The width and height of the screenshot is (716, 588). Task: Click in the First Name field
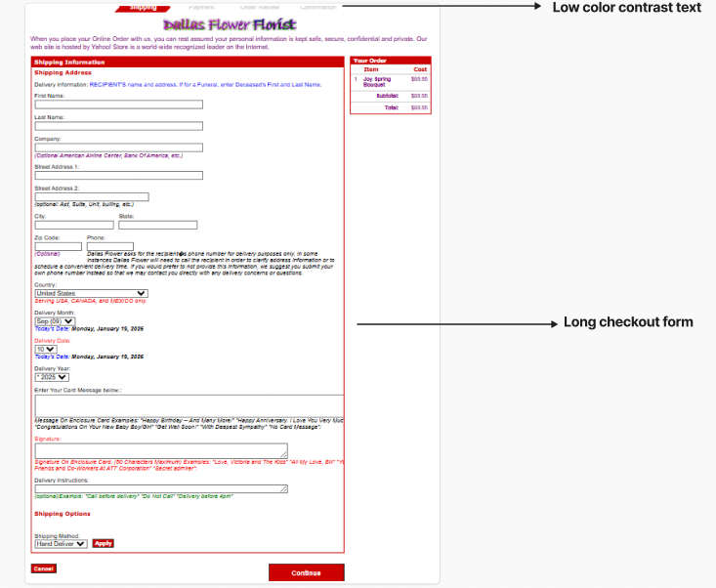pos(118,104)
